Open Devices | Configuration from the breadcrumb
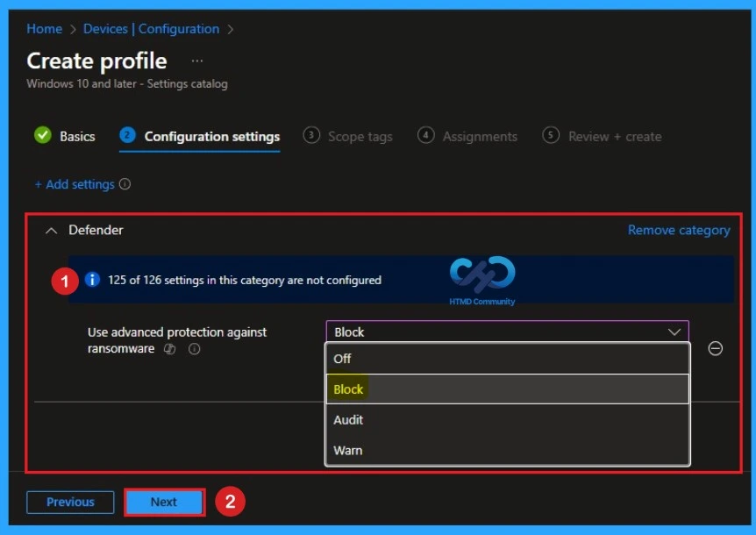This screenshot has width=756, height=535. click(x=151, y=28)
